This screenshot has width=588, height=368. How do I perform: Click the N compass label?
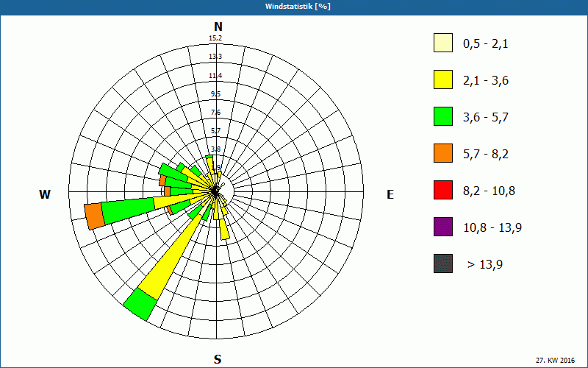click(x=218, y=26)
